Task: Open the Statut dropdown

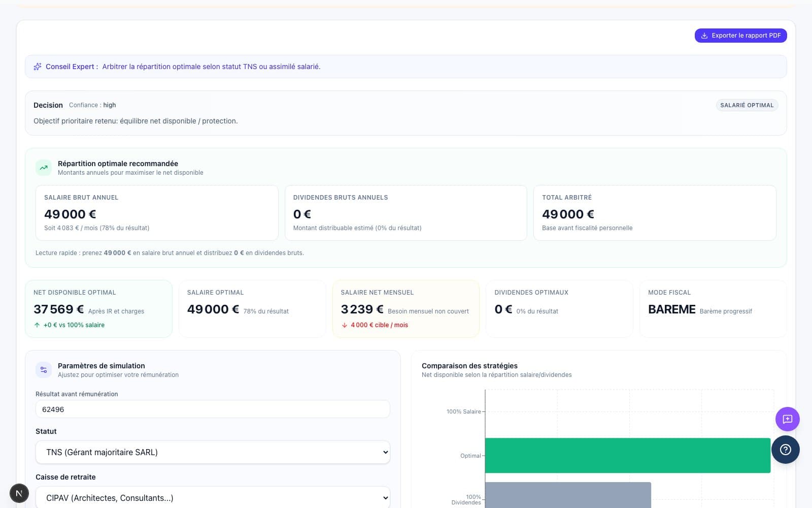Action: pyautogui.click(x=213, y=452)
